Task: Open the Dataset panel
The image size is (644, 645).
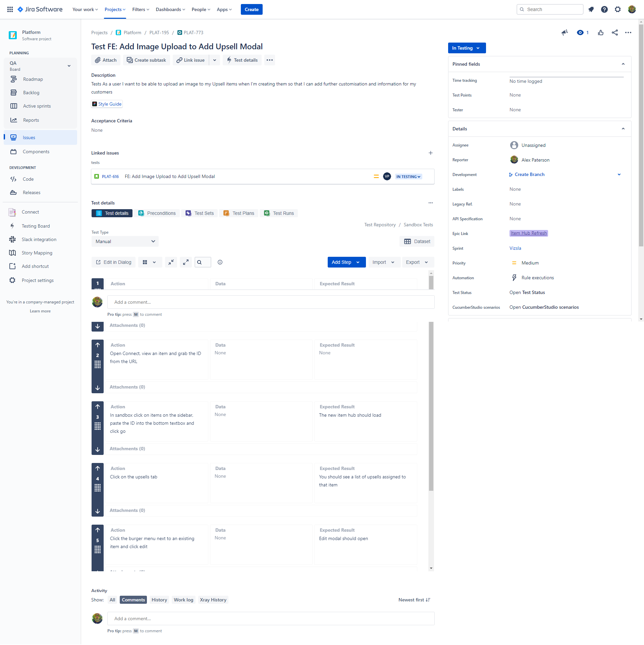Action: pyautogui.click(x=417, y=241)
